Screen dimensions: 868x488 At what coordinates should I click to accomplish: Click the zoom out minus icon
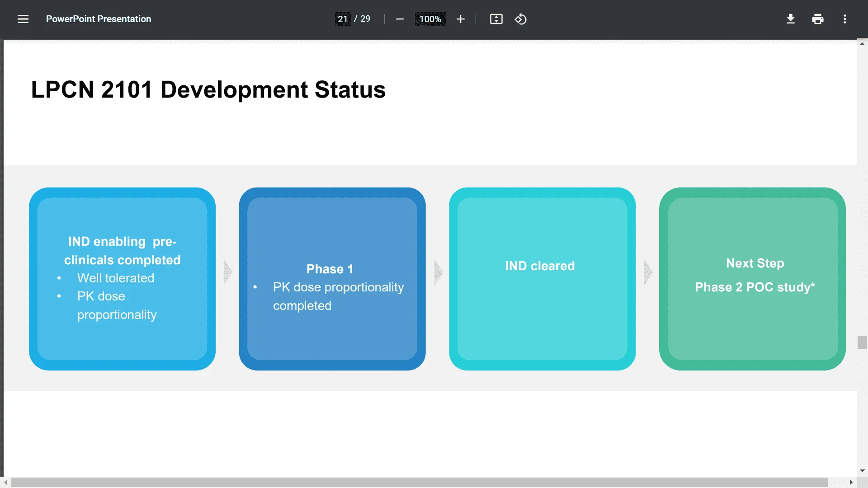tap(400, 19)
